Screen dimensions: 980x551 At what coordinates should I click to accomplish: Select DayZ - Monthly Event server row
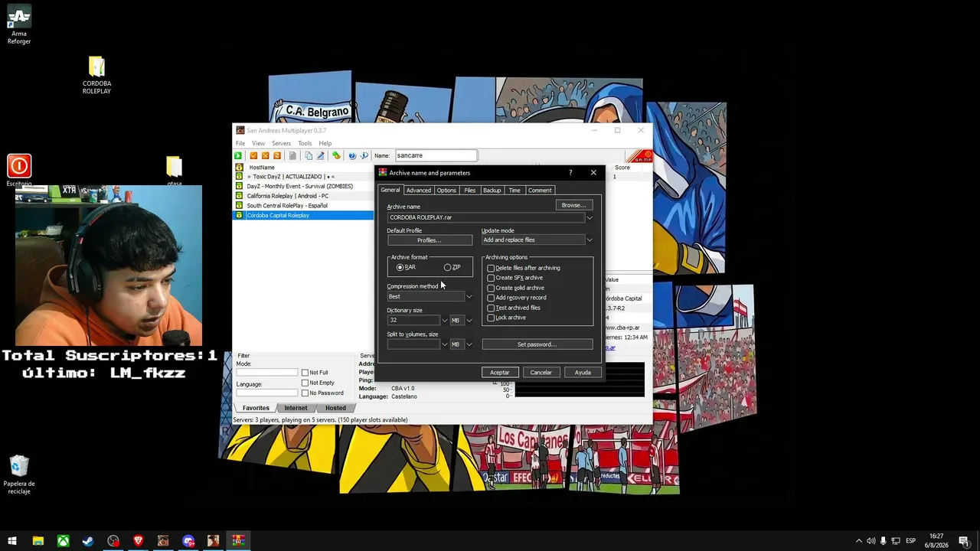click(303, 187)
